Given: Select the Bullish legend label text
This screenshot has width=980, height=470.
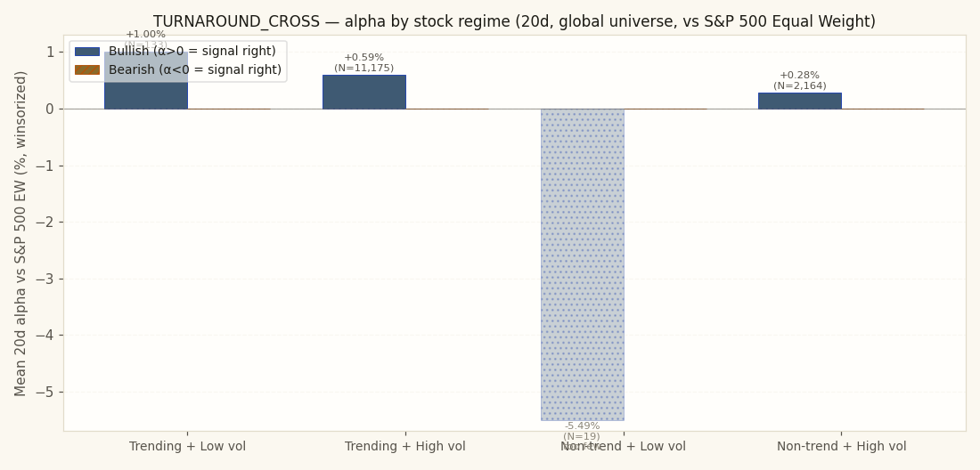Looking at the screenshot, I should (192, 51).
